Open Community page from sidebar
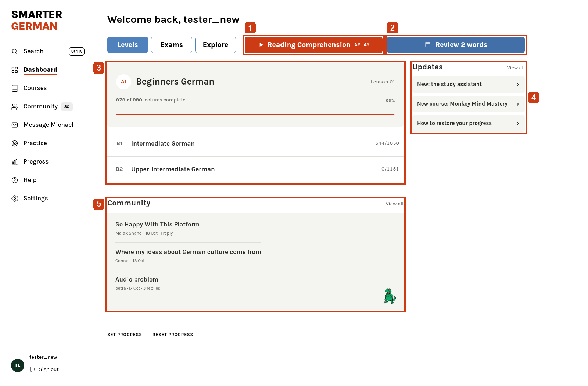Screen dimensions: 588x386 pos(40,107)
